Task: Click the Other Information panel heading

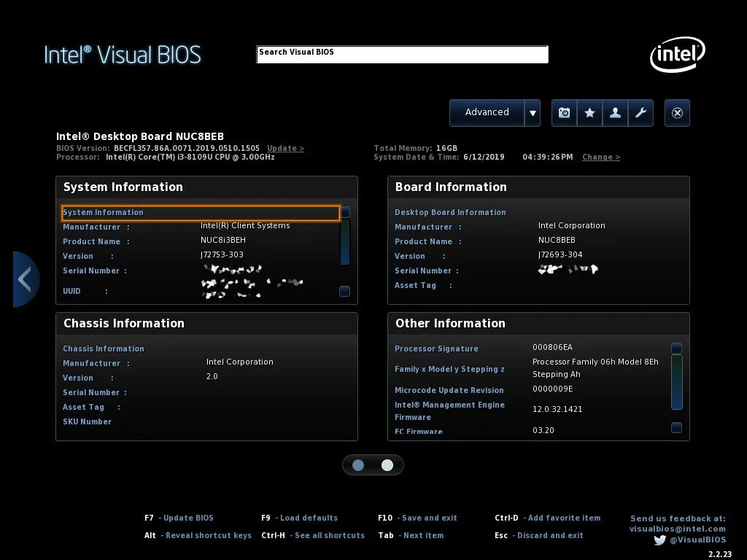Action: click(450, 323)
